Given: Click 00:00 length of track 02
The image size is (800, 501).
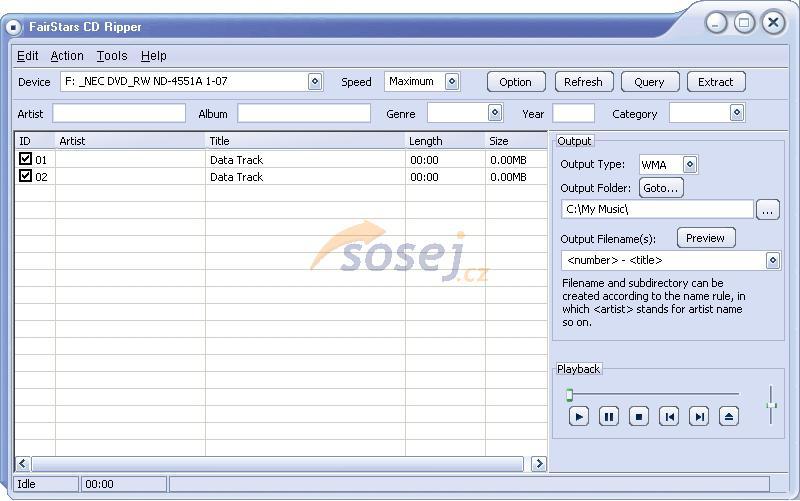Looking at the screenshot, I should (x=424, y=177).
